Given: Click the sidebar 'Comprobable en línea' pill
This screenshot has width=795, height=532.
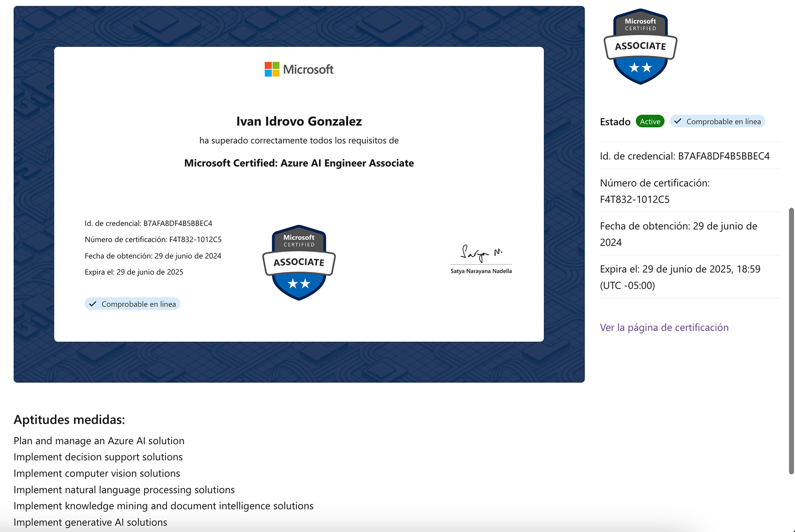Looking at the screenshot, I should tap(717, 121).
